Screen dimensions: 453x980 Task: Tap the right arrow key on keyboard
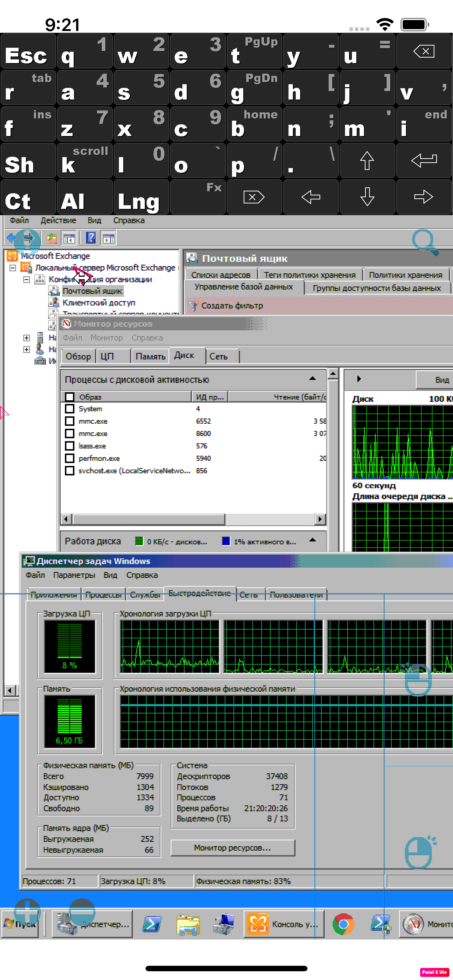424,197
